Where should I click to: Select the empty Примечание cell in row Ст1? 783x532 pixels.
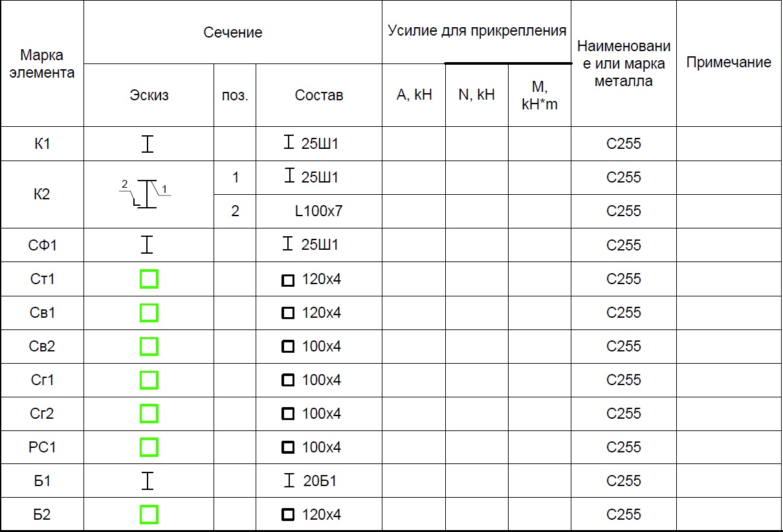(x=729, y=279)
